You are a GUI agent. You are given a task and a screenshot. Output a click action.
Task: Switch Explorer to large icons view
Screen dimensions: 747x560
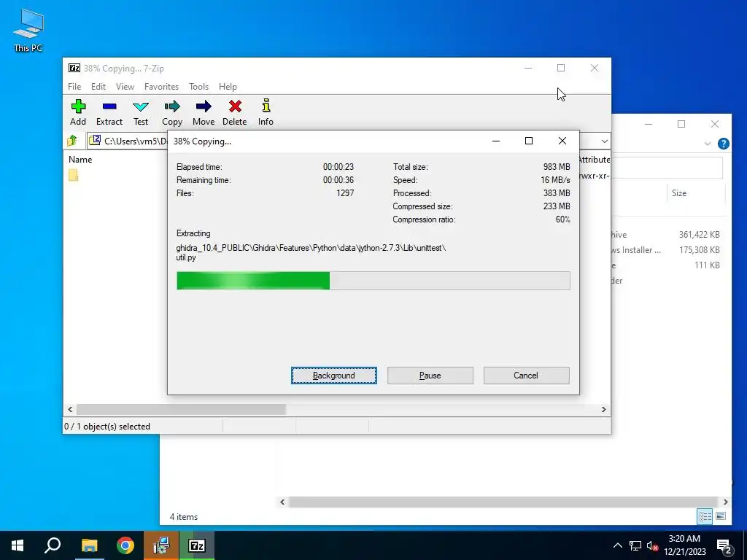click(x=721, y=516)
